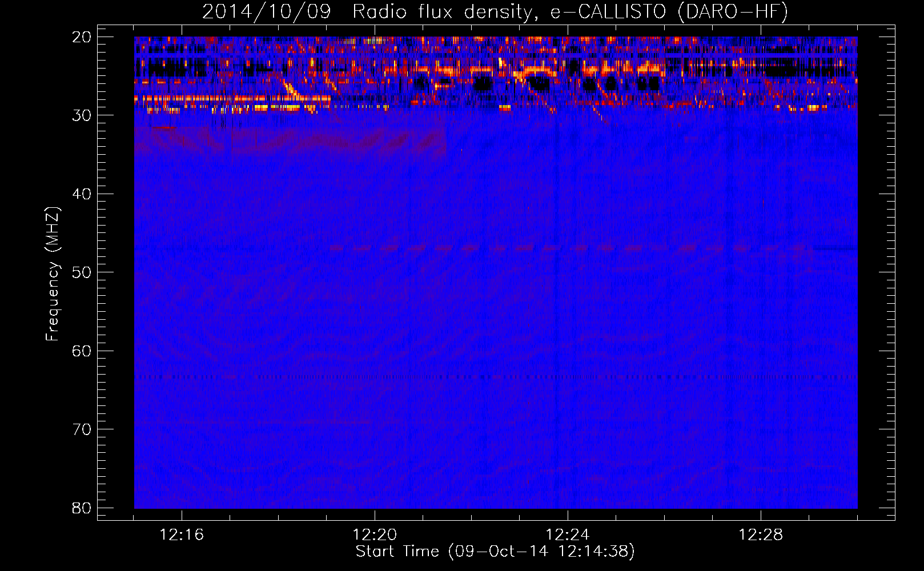The height and width of the screenshot is (571, 924).
Task: Click the 30 frequency tick label
Action: tap(82, 115)
